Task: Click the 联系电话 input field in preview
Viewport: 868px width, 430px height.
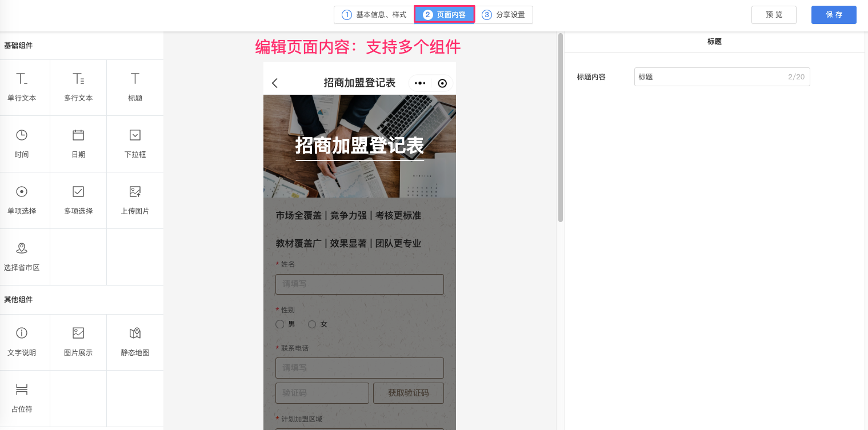Action: point(359,368)
